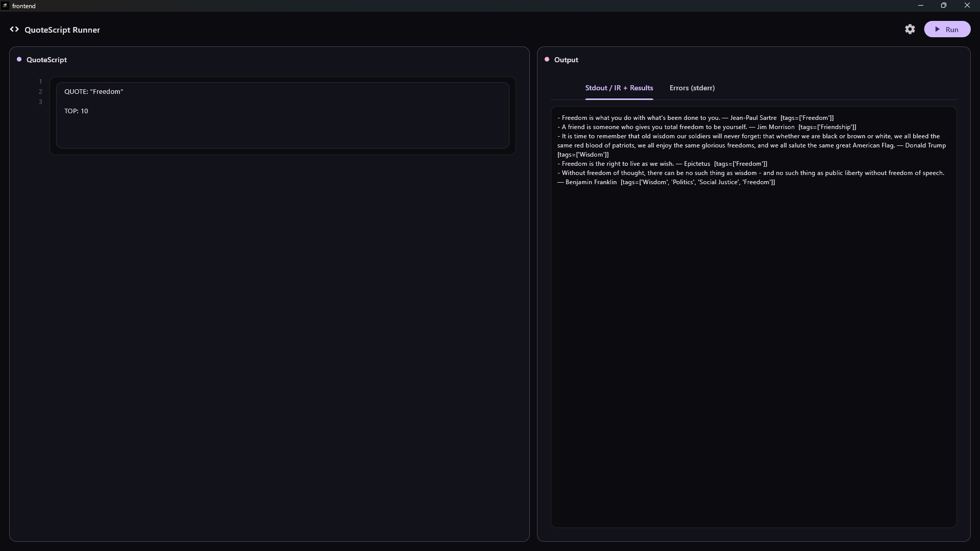Select line number 1 in the editor gutter
980x551 pixels.
(40, 81)
